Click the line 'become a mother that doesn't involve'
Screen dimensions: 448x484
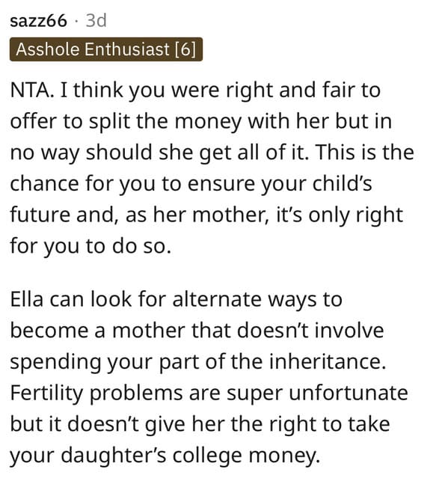click(197, 331)
